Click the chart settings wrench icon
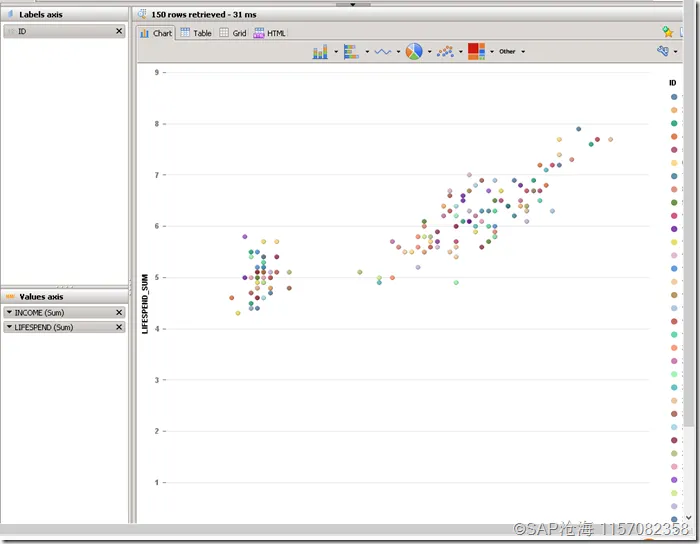Screen dimensions: 700x544 663,51
